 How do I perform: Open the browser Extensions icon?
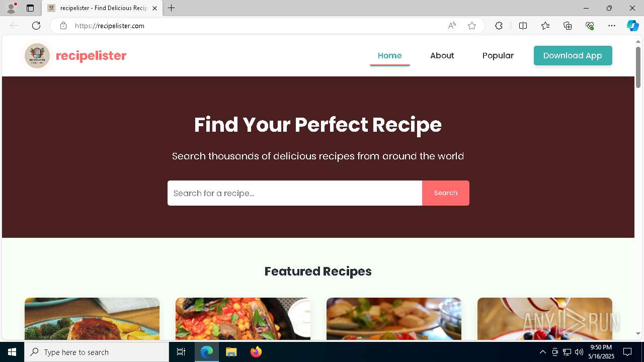tap(499, 26)
